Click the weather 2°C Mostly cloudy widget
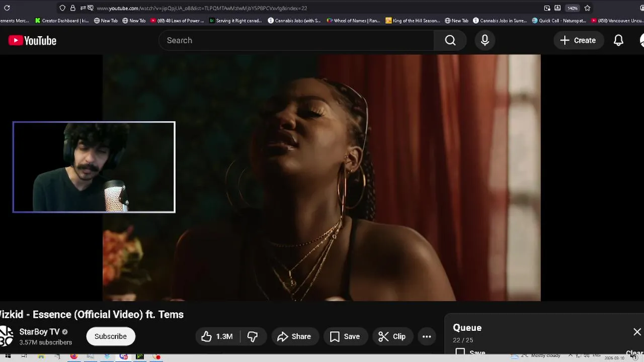This screenshot has height=362, width=644. point(535,355)
